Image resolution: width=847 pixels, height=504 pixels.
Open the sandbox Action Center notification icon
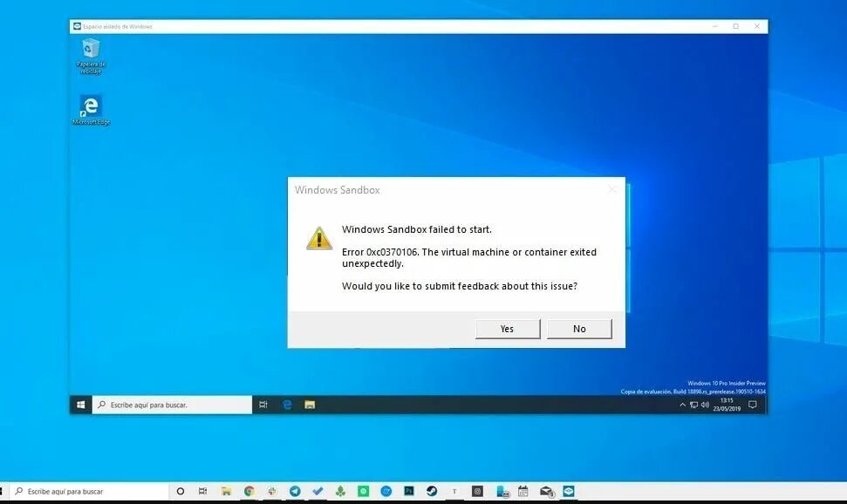click(x=753, y=405)
